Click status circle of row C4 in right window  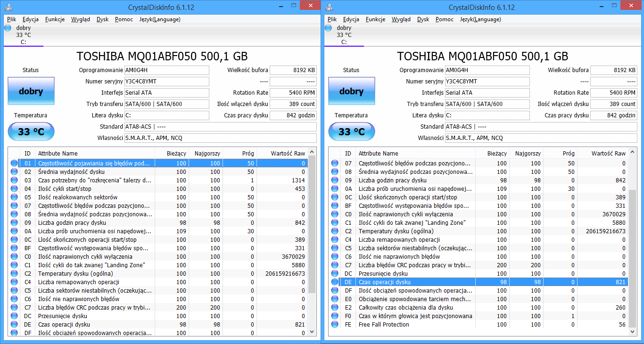pyautogui.click(x=335, y=240)
